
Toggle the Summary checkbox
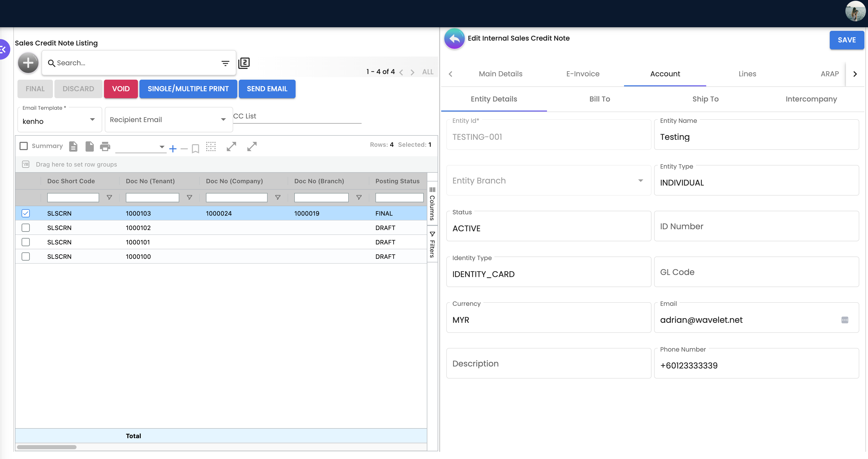coord(24,146)
